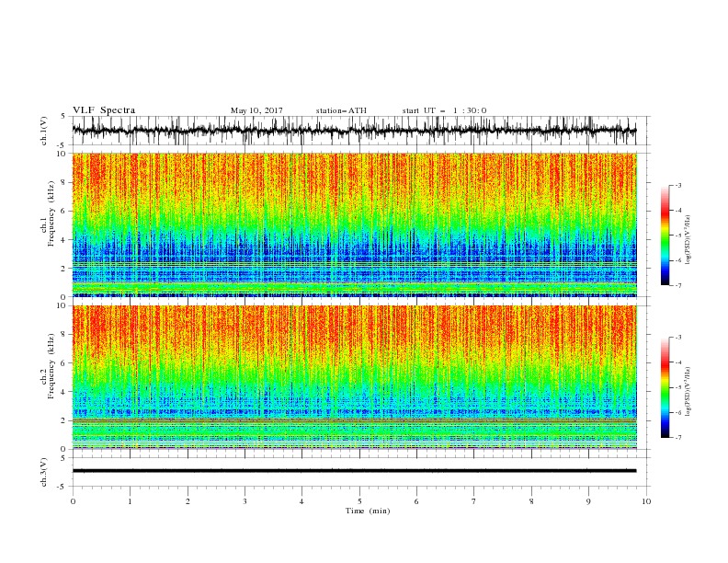
Task: Click the ch.3 flat waveform trace
Action: tap(354, 471)
